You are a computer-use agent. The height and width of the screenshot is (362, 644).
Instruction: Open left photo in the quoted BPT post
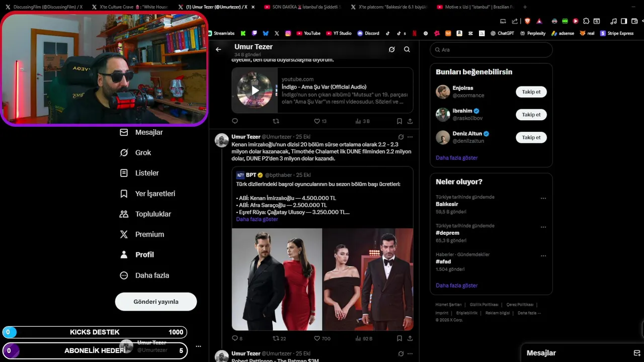277,279
